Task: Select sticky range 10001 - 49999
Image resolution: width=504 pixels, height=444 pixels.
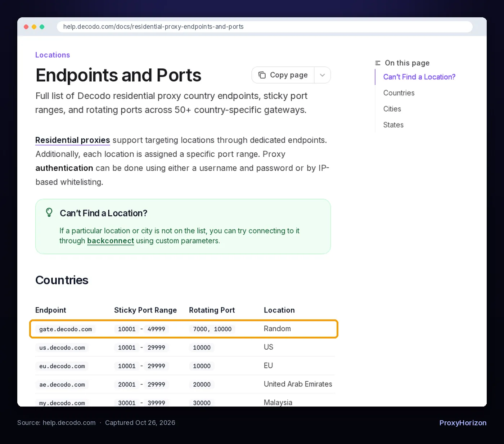Action: 141,329
